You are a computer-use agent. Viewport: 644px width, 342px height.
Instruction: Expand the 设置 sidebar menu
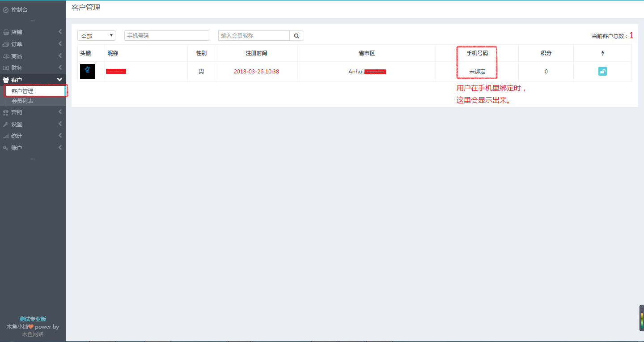(x=17, y=124)
